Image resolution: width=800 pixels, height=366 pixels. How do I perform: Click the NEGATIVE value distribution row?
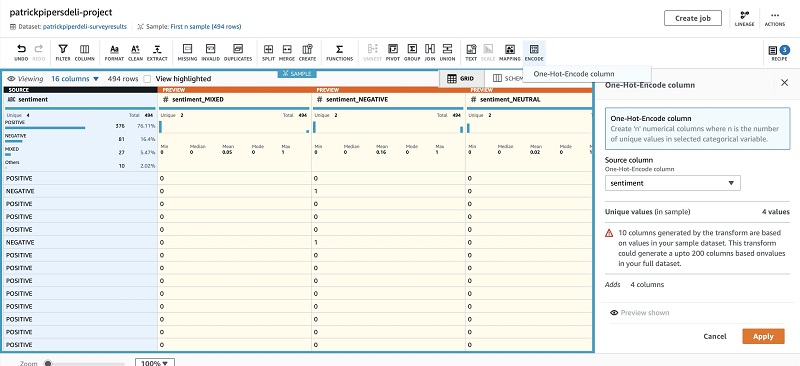[80, 138]
